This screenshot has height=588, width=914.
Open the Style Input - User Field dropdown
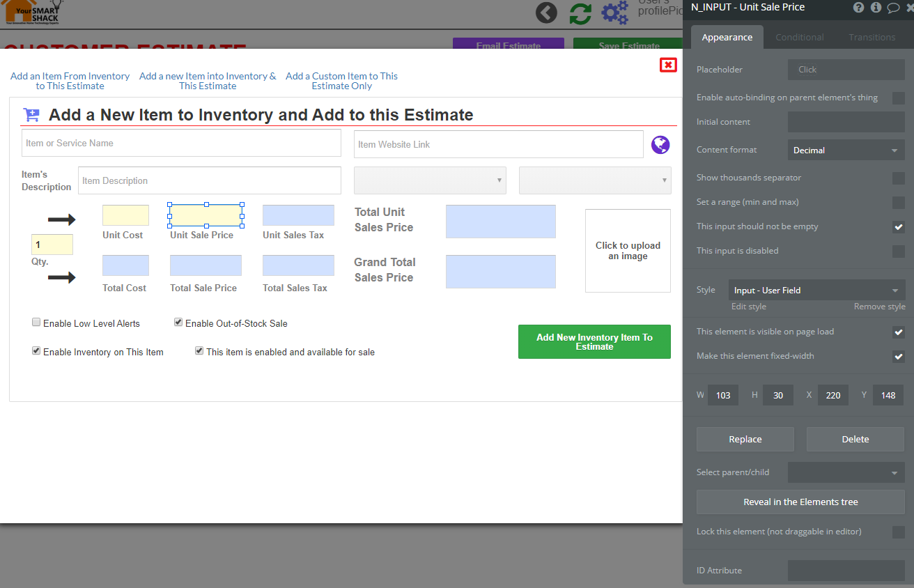[817, 290]
